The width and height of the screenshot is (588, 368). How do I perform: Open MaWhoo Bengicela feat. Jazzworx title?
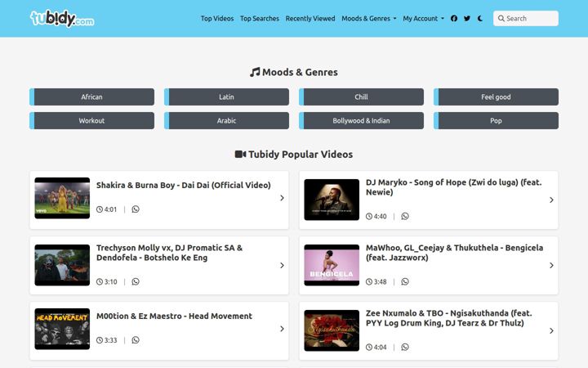(x=455, y=253)
